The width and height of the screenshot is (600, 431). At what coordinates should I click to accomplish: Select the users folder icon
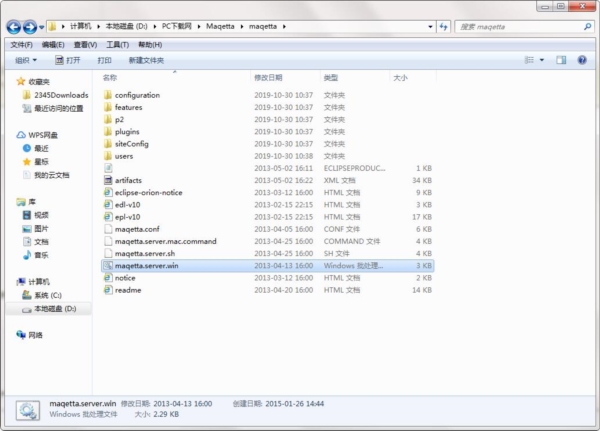108,156
